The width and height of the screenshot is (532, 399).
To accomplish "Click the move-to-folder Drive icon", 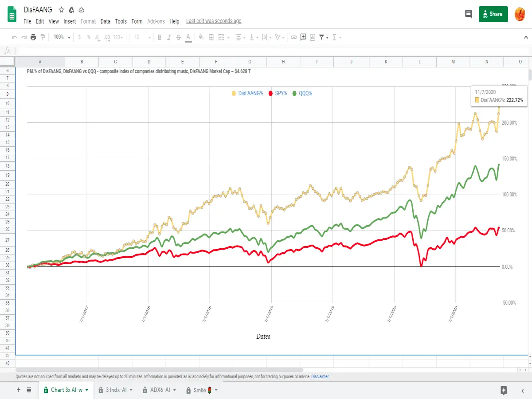I will (x=71, y=10).
